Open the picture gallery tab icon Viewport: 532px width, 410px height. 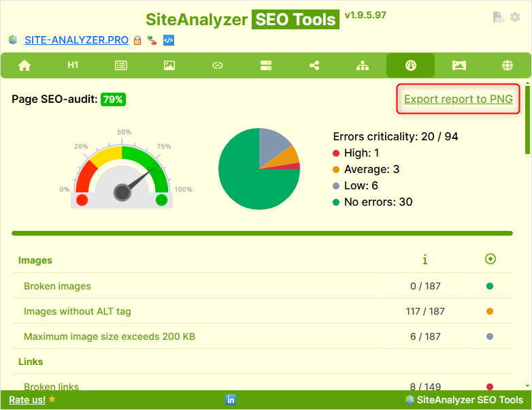click(x=459, y=65)
